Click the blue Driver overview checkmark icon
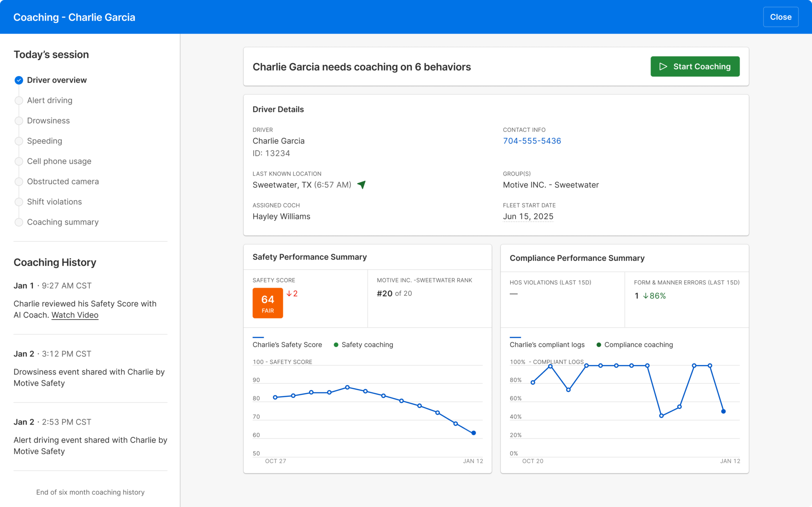The width and height of the screenshot is (812, 507). tap(19, 80)
